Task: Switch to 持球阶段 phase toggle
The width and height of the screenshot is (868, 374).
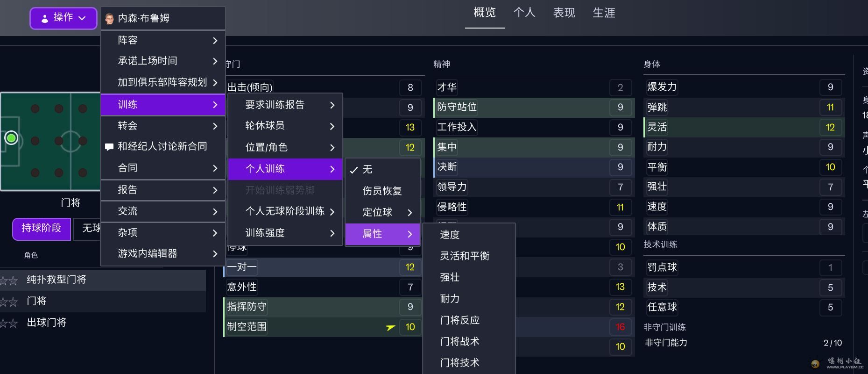Action: 41,228
